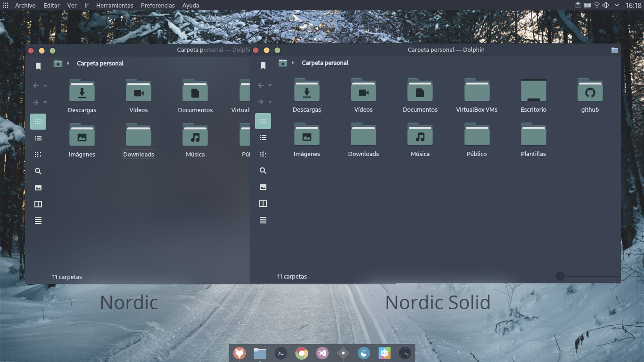Toggle Places panel bookmark icon in left Dolphin window
Viewport: 644px width, 362px height.
pyautogui.click(x=38, y=66)
